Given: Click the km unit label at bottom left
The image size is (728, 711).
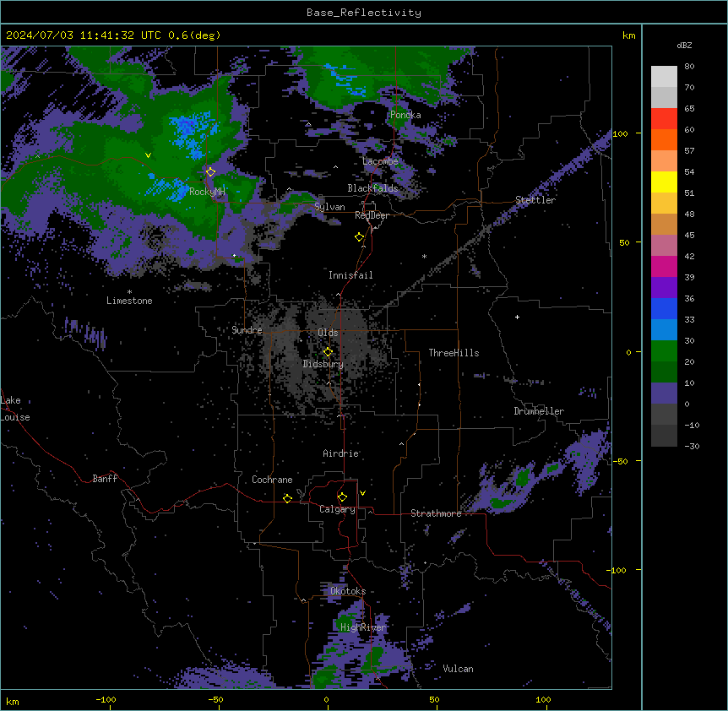Looking at the screenshot, I should click(x=12, y=701).
